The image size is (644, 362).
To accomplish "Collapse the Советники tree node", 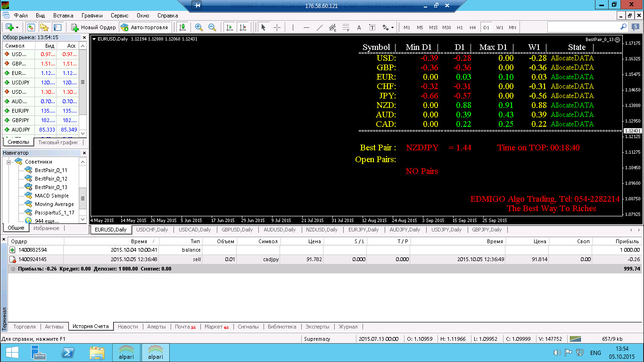I will [x=9, y=162].
